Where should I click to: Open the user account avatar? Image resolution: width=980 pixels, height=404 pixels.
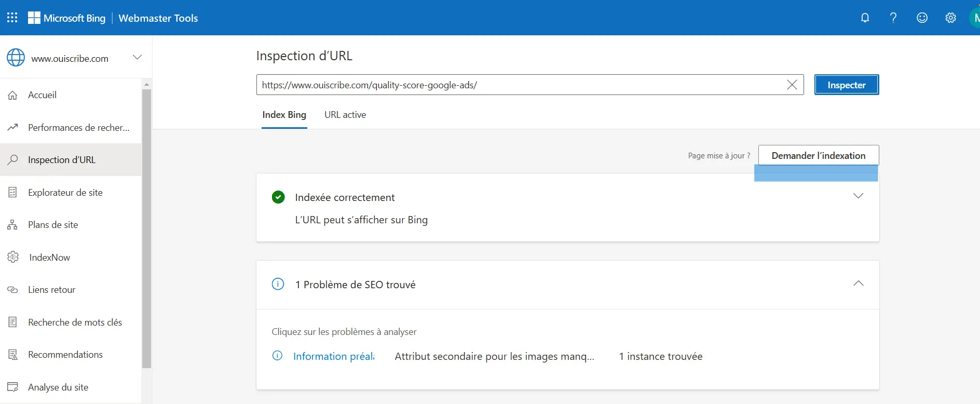(x=974, y=18)
